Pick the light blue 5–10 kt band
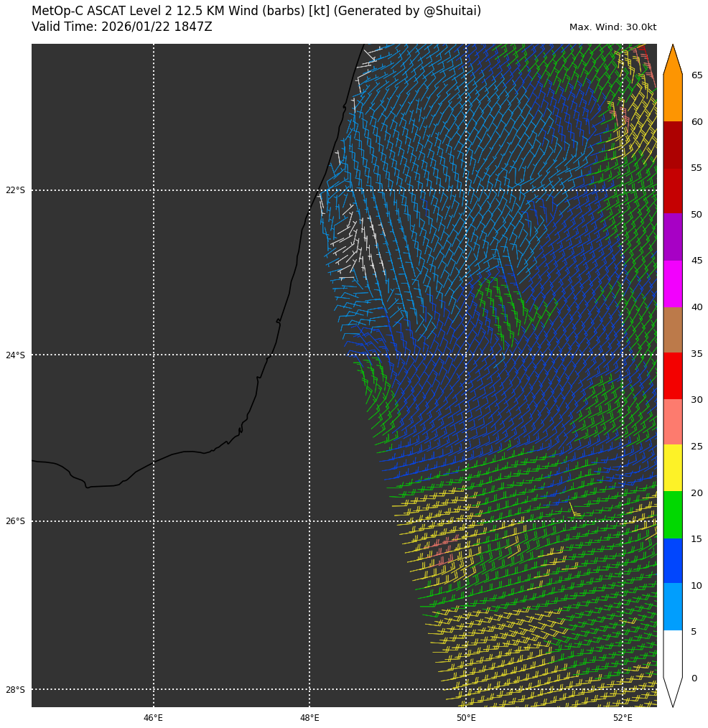Screen dimensions: 708x728 [673, 607]
